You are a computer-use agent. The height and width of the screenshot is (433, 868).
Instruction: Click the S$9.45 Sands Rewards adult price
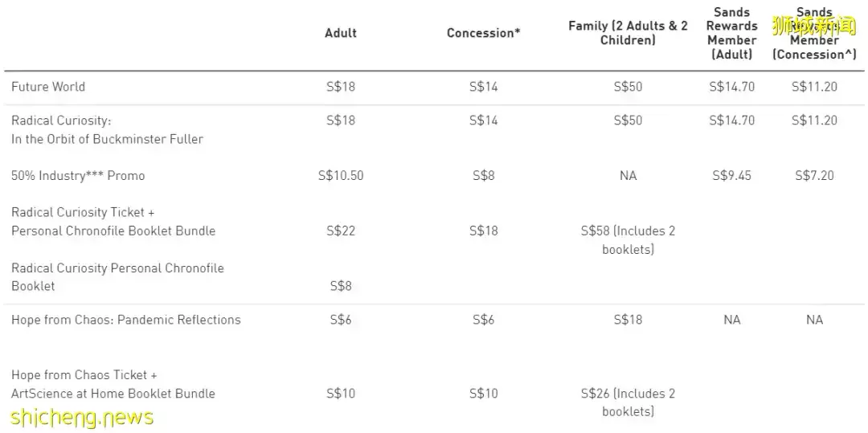(x=731, y=175)
